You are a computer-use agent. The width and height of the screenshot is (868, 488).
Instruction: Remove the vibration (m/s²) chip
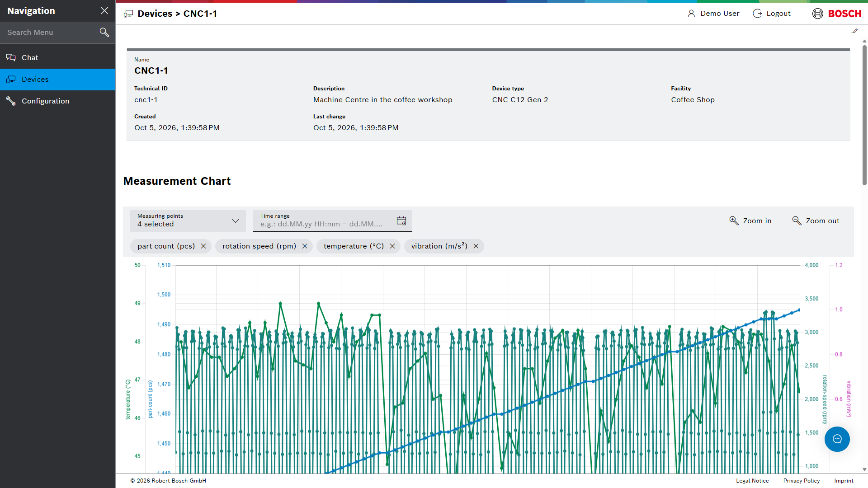click(476, 246)
